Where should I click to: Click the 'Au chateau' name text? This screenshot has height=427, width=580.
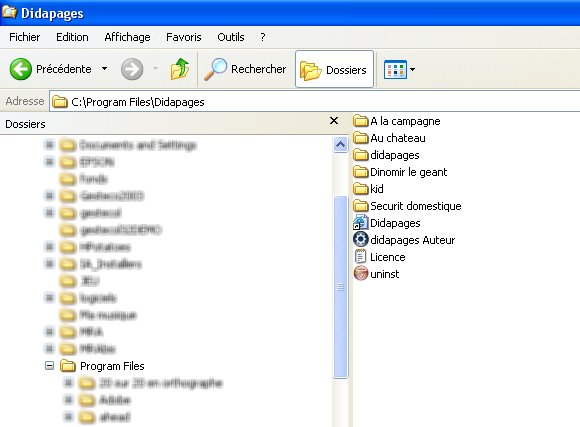click(x=398, y=138)
